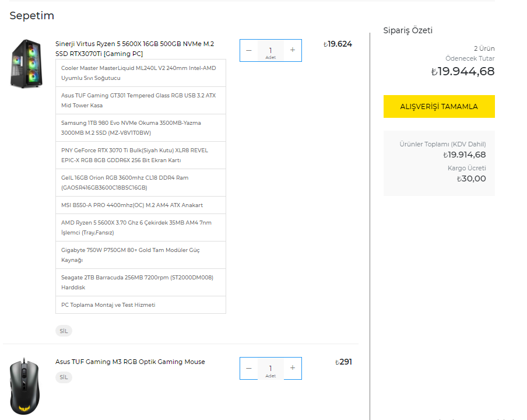Select the Asus TUF Gaming GT301 case component
The width and height of the screenshot is (527, 420).
click(140, 100)
